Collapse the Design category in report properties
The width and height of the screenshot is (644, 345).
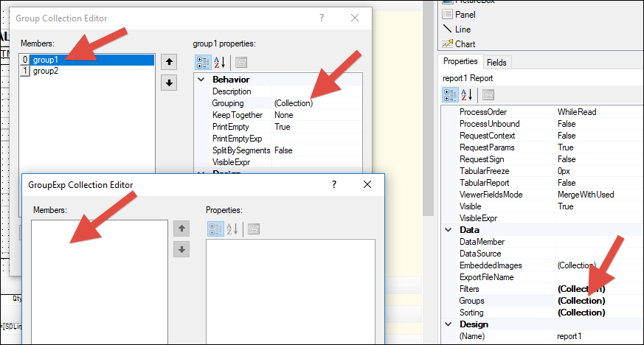[x=449, y=324]
